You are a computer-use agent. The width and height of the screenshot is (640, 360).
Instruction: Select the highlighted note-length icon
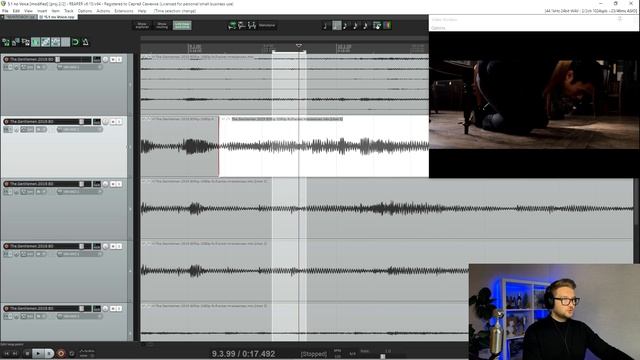pos(336,26)
